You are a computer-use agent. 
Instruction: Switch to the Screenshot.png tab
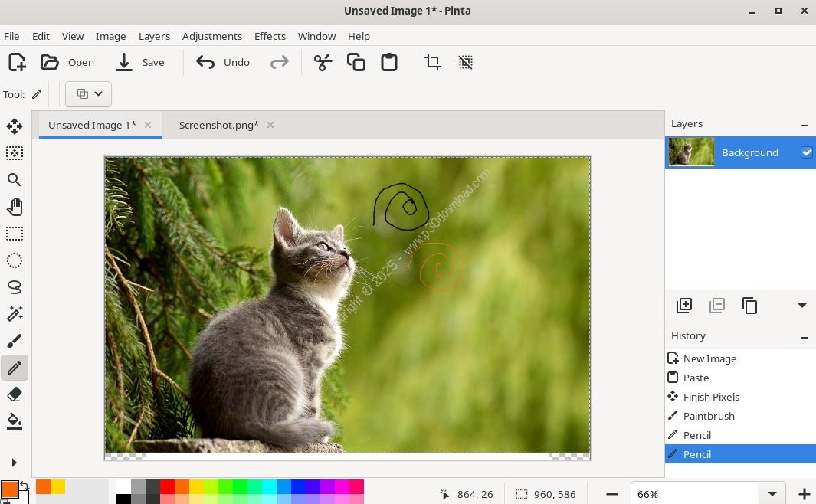pyautogui.click(x=218, y=125)
